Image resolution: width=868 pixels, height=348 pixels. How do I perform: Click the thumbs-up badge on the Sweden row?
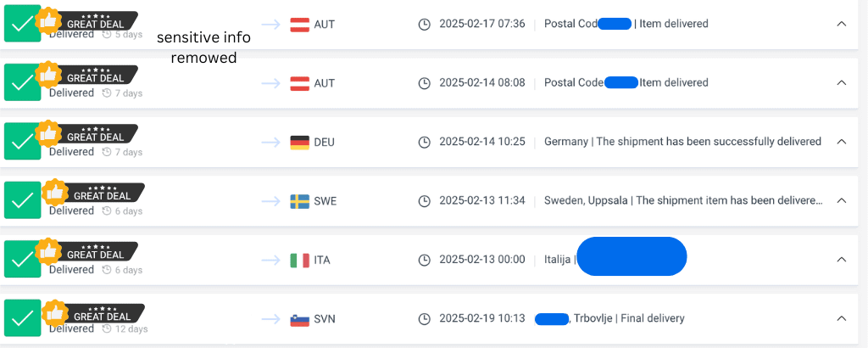(53, 192)
